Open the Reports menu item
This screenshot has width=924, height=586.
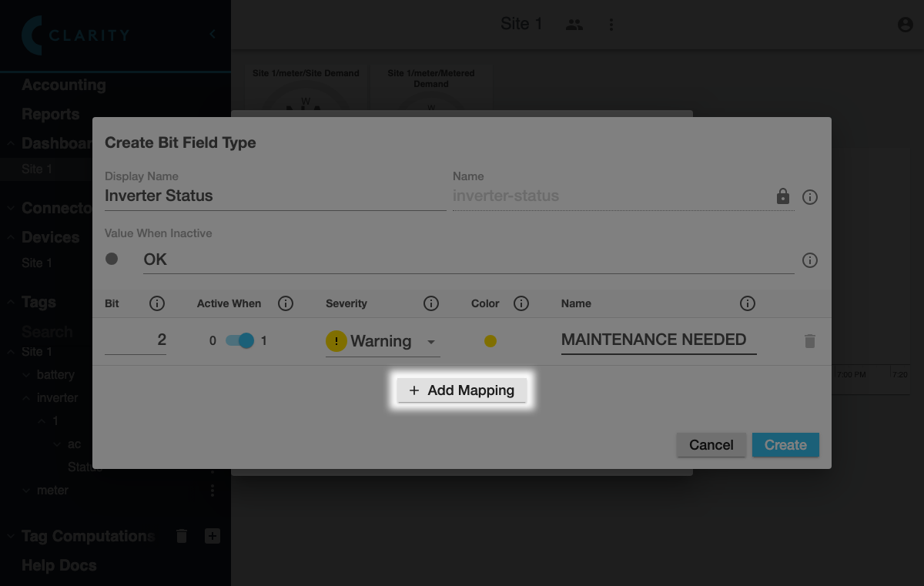[x=50, y=114]
